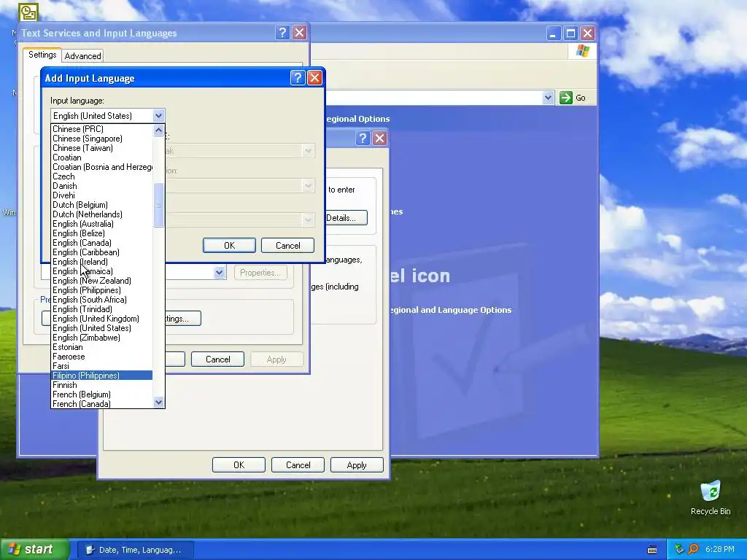Select Chinese (Singapore) in the list
747x560 pixels.
pos(102,138)
